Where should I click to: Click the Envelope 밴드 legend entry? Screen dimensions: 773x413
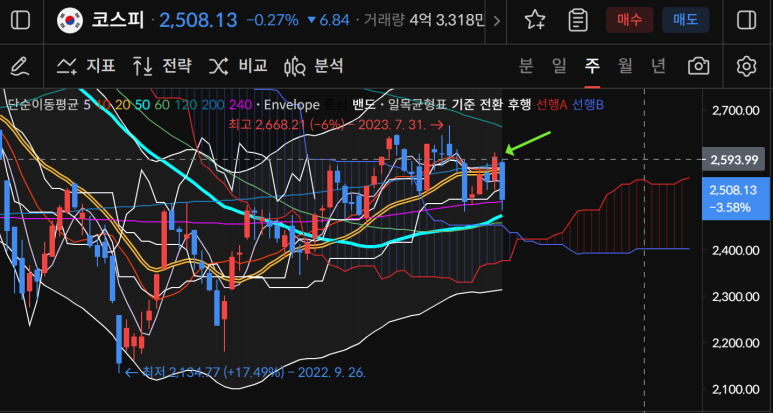click(x=363, y=104)
